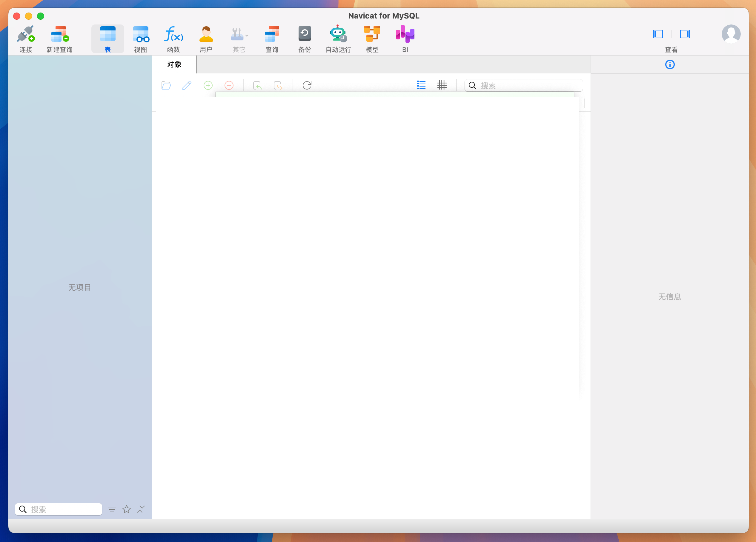Screen dimensions: 756x542
Task: Open the 查询 (Query) toolbar icon
Action: coord(272,39)
